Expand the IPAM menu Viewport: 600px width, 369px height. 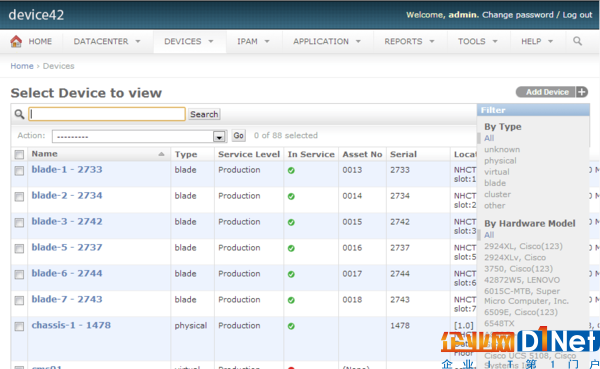[x=253, y=41]
